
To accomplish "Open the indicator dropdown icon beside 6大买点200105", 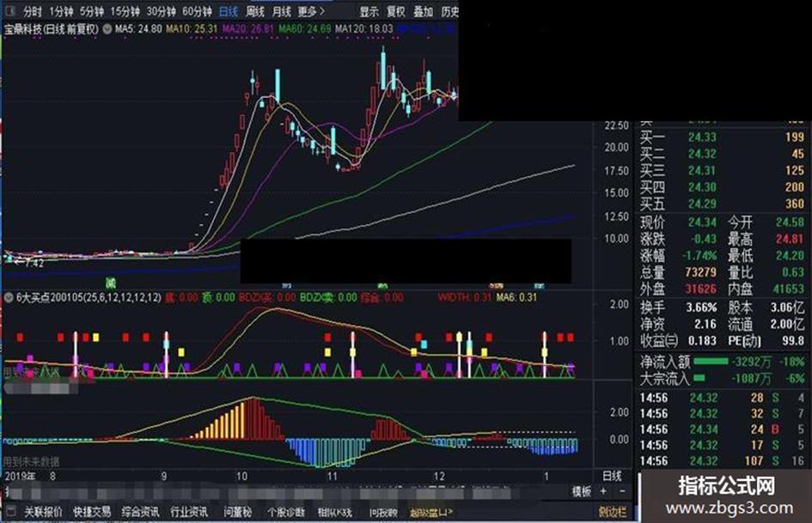I will pyautogui.click(x=9, y=298).
